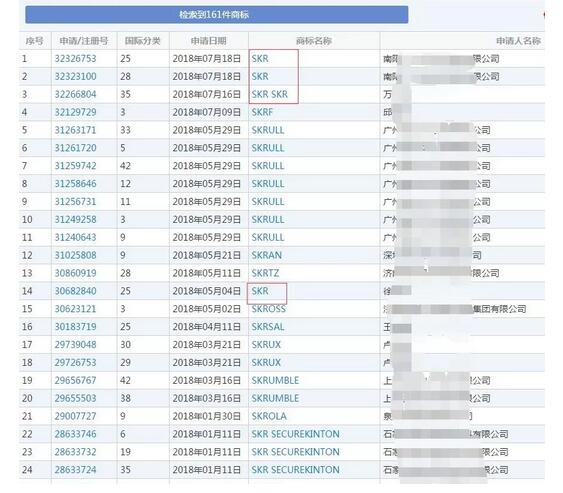Screen dimensions: 563x493
Task: Click SKRULL trademark in row 8
Action: click(268, 184)
